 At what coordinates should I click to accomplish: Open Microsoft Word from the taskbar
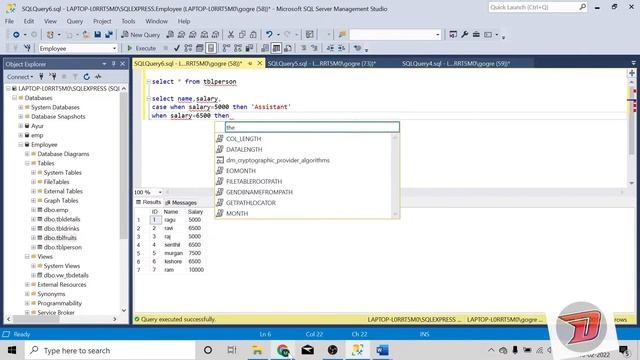[382, 350]
